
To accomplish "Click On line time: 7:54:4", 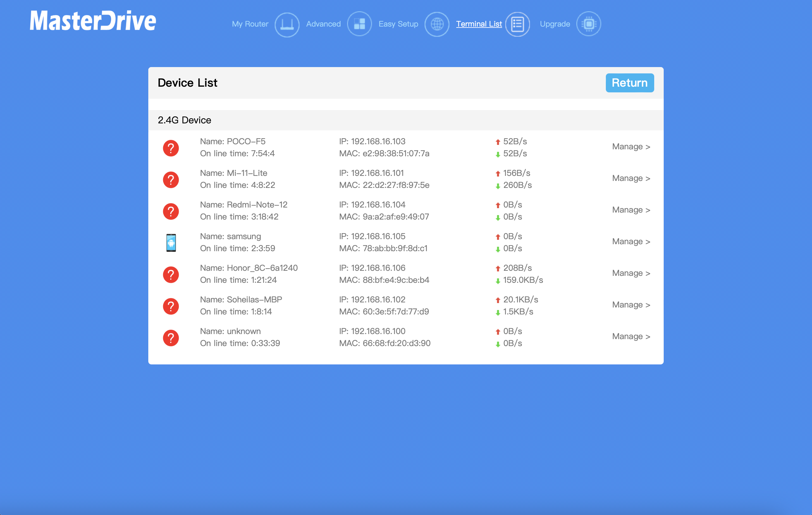I will (237, 153).
